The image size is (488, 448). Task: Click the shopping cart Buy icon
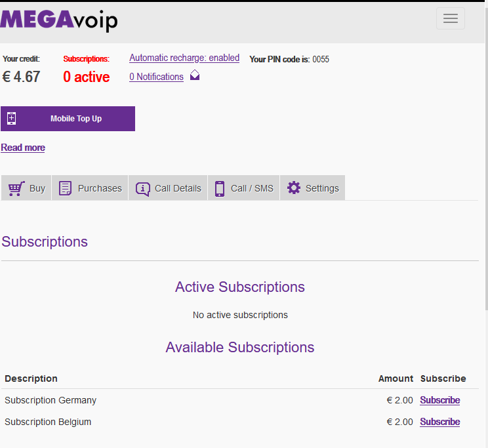pyautogui.click(x=16, y=188)
